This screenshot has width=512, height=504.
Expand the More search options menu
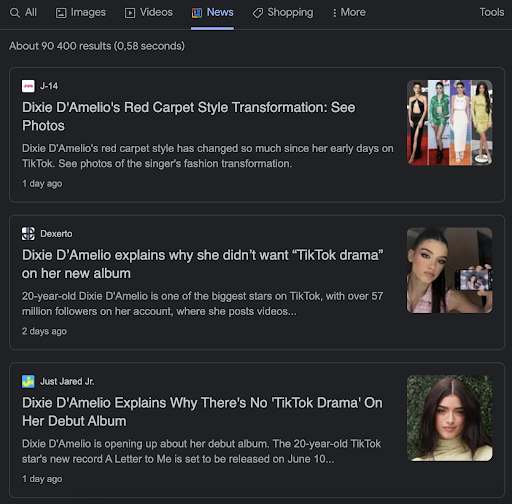[x=349, y=13]
